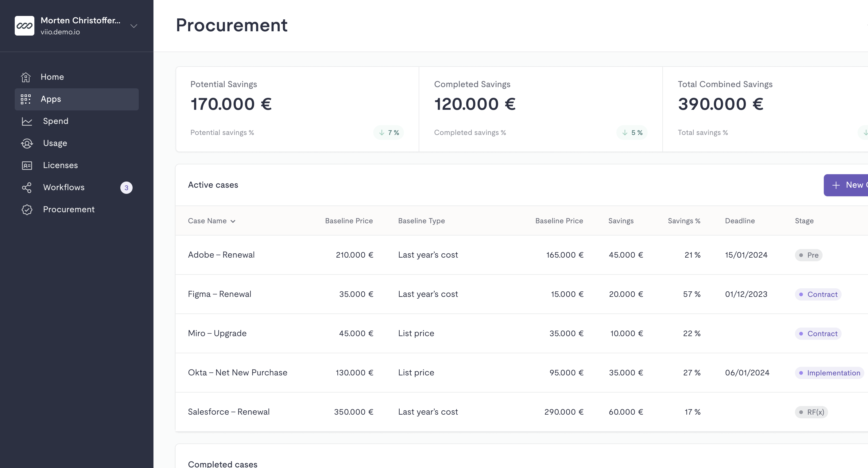Click the Contract badge on Figma – Renewal

click(818, 294)
